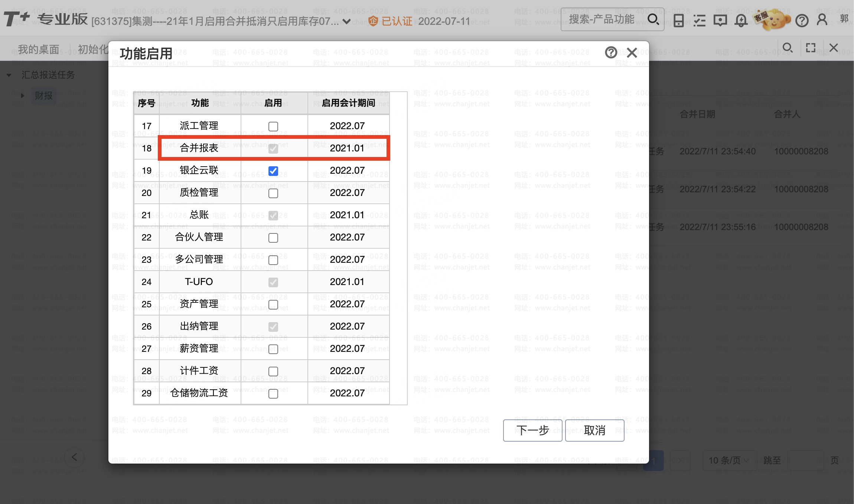Click the 取消 button
The image size is (854, 504).
[594, 431]
